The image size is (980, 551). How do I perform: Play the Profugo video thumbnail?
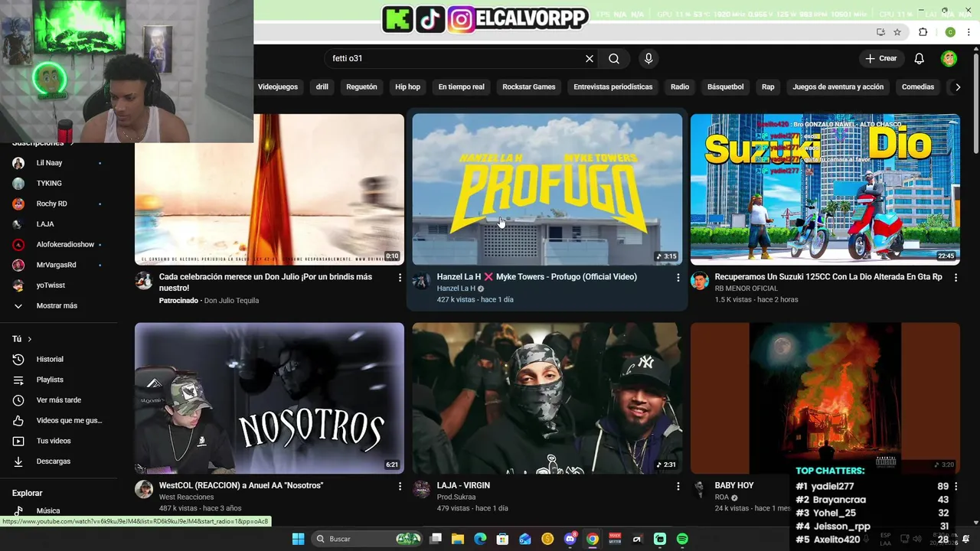(547, 189)
